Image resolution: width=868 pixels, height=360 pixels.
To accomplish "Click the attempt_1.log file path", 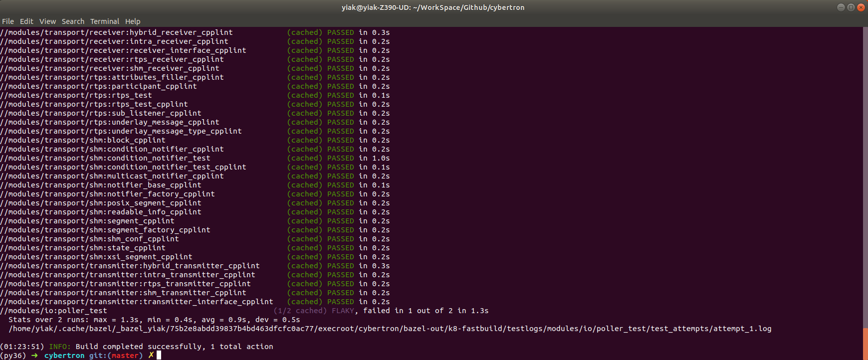I will [x=390, y=329].
